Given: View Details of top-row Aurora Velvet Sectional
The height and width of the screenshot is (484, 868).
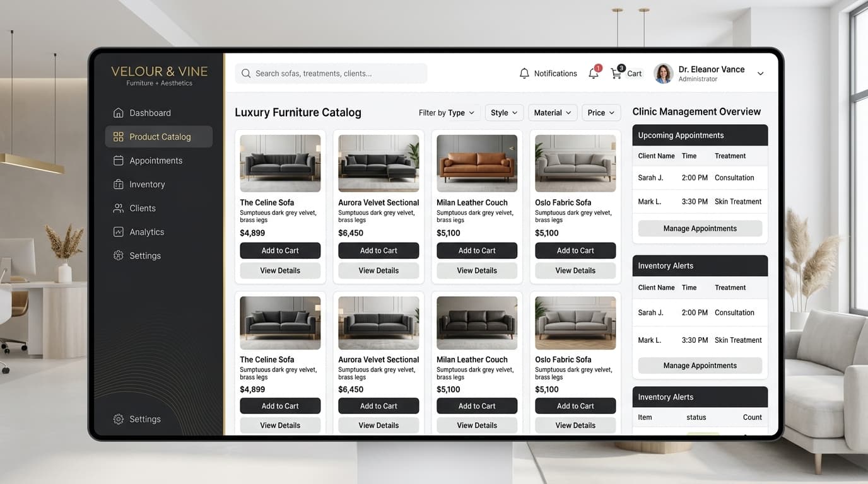Looking at the screenshot, I should pyautogui.click(x=378, y=271).
